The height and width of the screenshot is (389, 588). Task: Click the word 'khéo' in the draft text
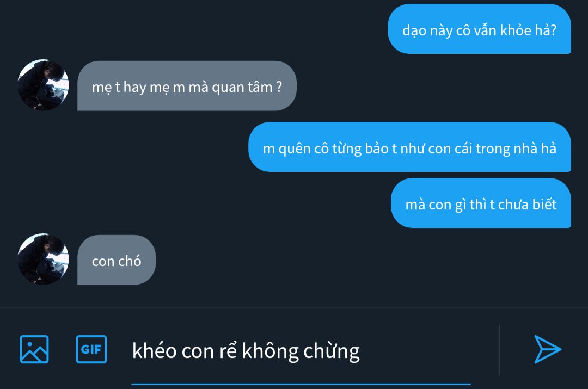(x=154, y=351)
